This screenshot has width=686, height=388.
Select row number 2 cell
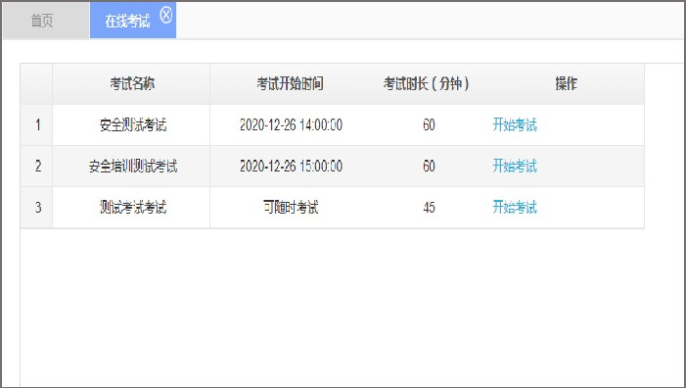click(37, 166)
